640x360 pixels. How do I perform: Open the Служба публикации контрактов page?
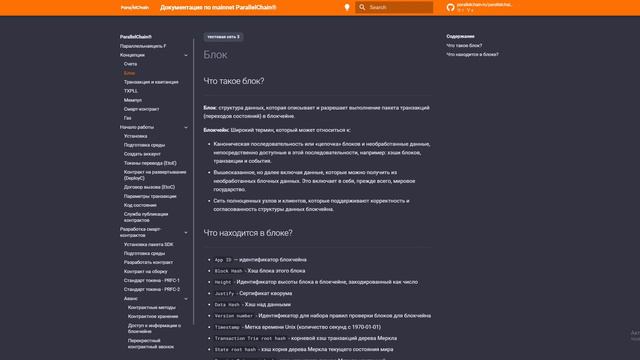point(146,217)
